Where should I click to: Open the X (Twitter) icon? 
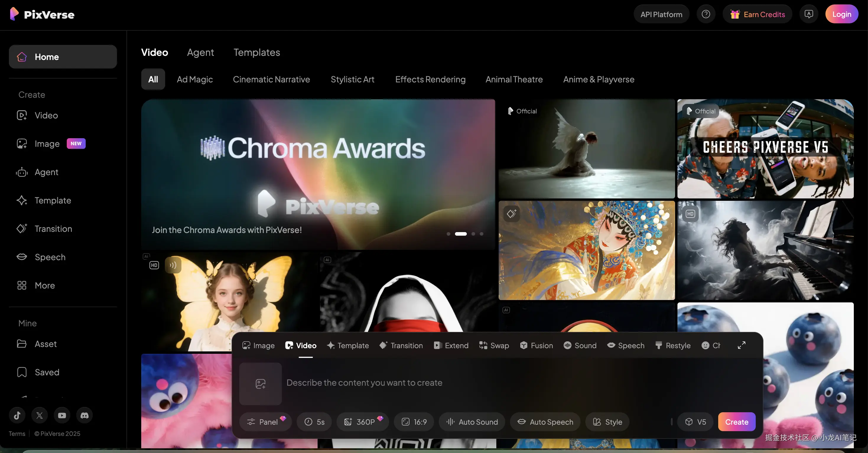click(x=39, y=415)
